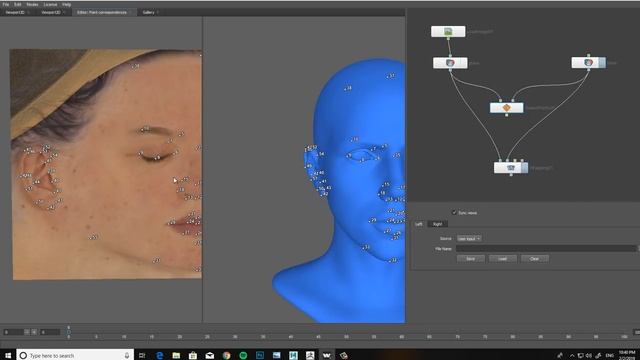The image size is (640, 360).
Task: Open the File menu
Action: [x=6, y=4]
